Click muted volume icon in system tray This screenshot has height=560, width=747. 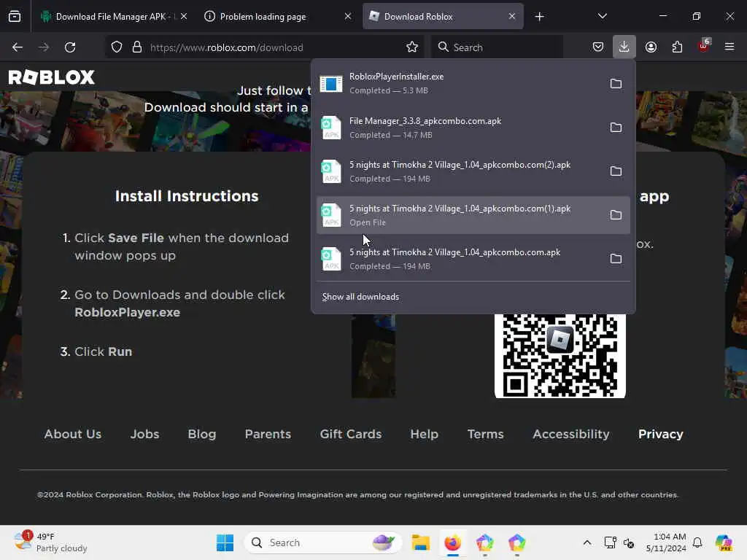(629, 542)
